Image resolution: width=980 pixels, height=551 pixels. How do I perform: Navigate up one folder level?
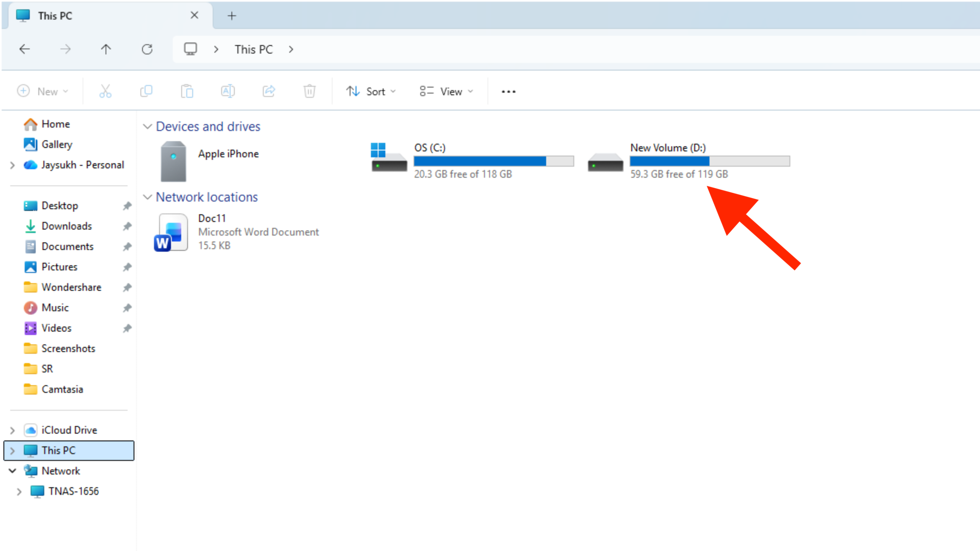point(106,49)
